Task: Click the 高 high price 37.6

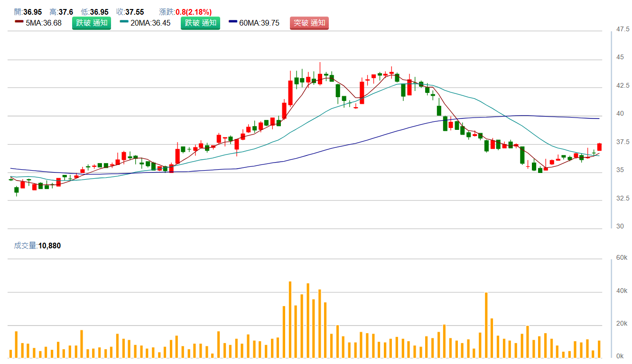Action: [x=66, y=12]
